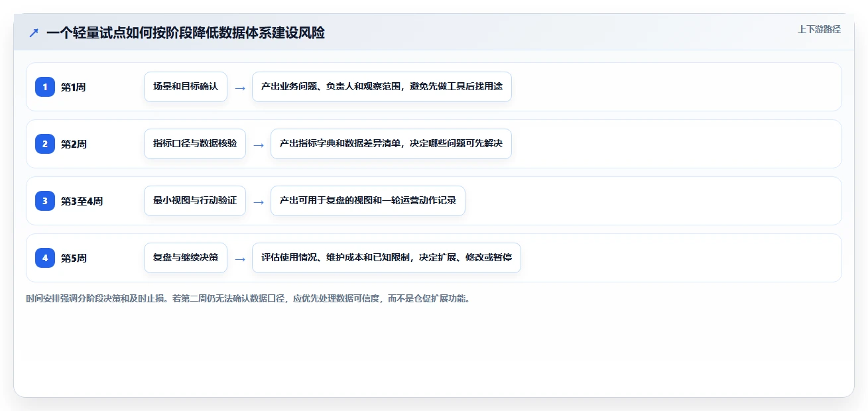Click the 最小视图与行动验证 box

coord(195,201)
